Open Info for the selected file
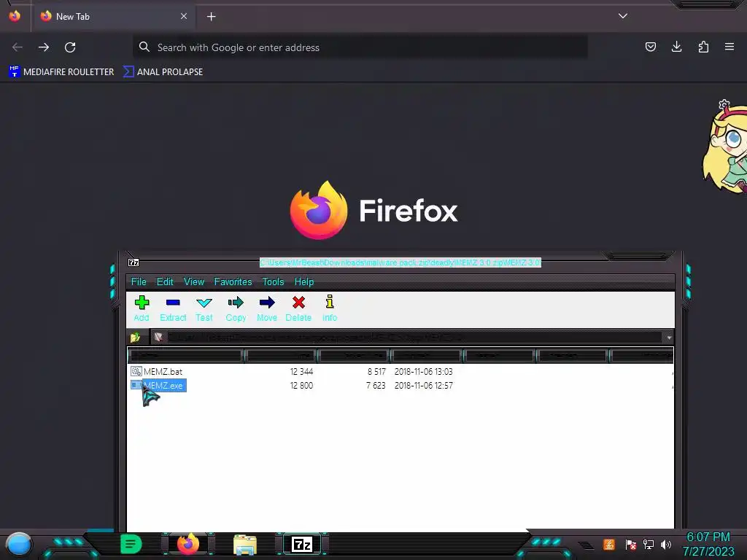The image size is (747, 560). coord(330,308)
